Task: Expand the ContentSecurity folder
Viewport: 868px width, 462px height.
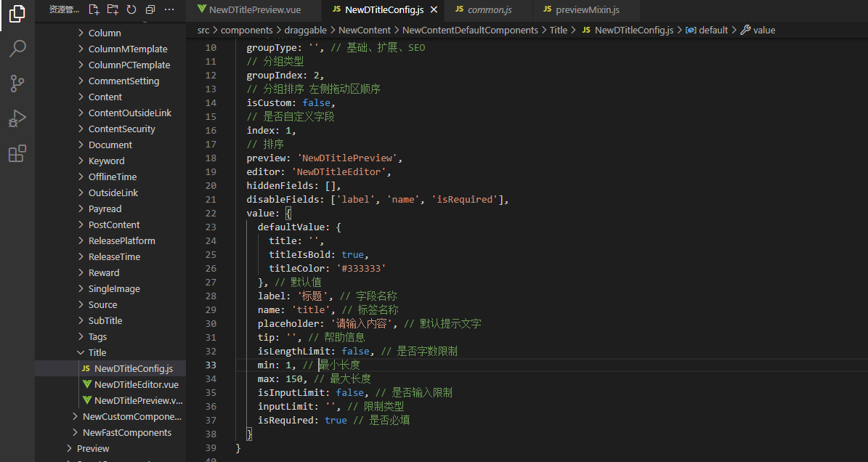Action: 121,129
